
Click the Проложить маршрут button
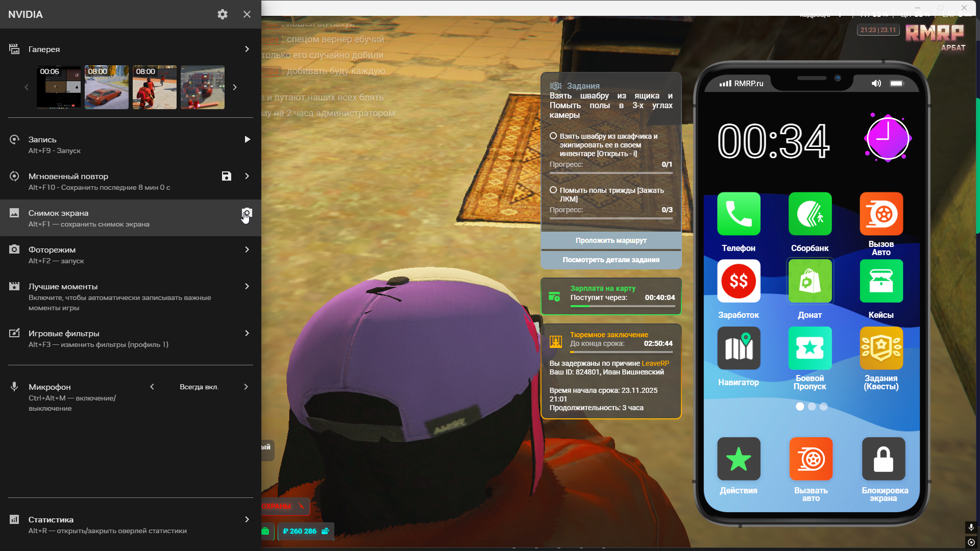pyautogui.click(x=611, y=240)
